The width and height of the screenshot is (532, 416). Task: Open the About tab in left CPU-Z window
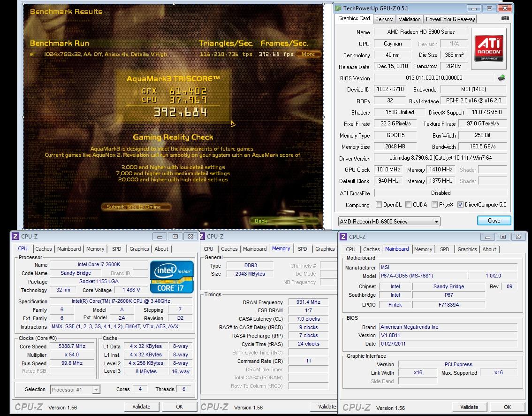[161, 248]
